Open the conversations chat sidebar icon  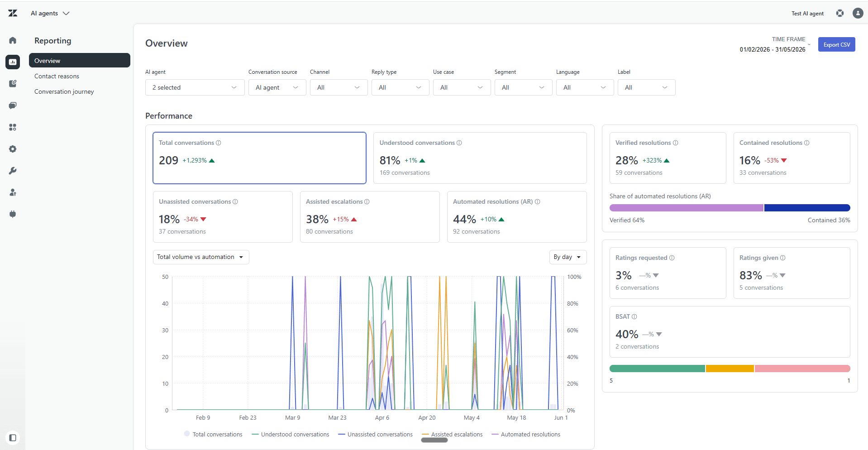[x=13, y=105]
